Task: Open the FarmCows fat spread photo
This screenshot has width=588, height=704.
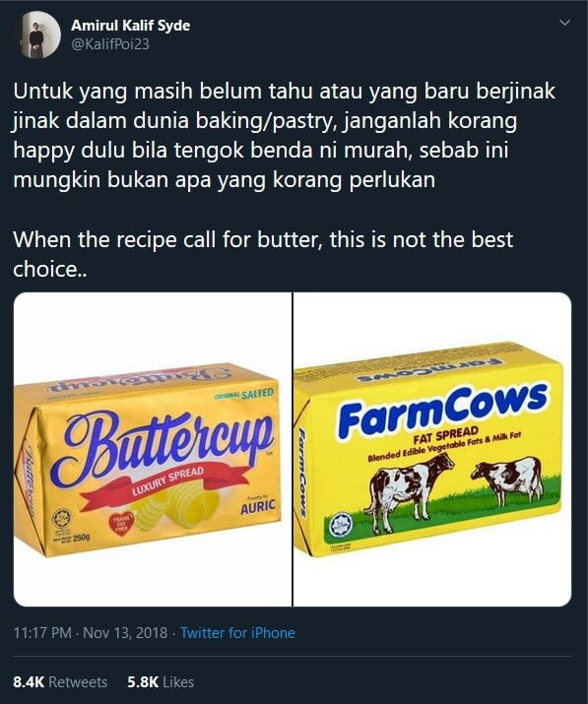Action: pos(432,449)
